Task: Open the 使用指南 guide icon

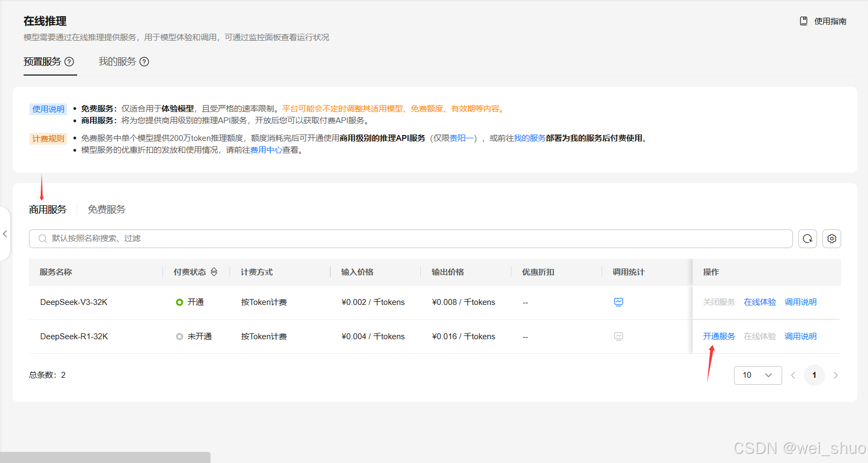Action: (x=804, y=21)
